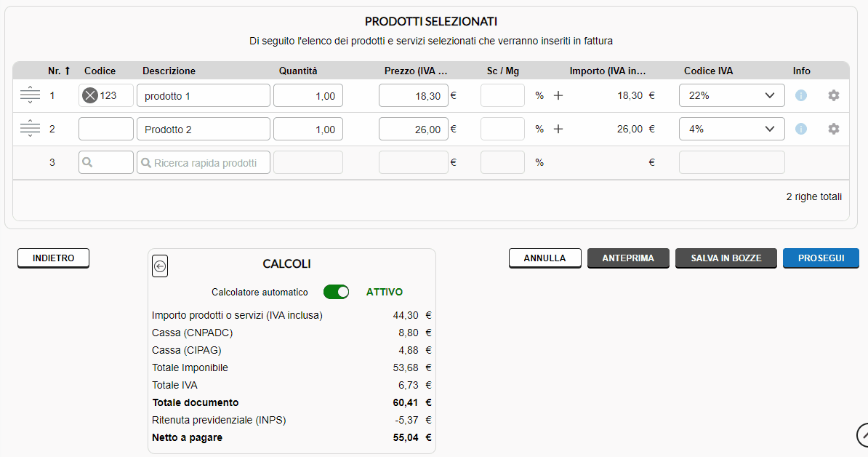
Task: Click the empty code field in row 2
Action: point(105,129)
